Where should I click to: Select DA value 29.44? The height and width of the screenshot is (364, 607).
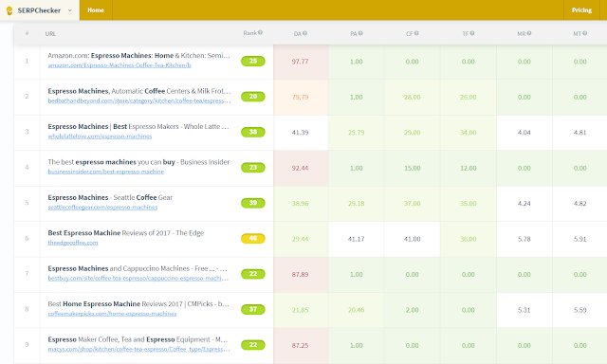click(x=300, y=239)
